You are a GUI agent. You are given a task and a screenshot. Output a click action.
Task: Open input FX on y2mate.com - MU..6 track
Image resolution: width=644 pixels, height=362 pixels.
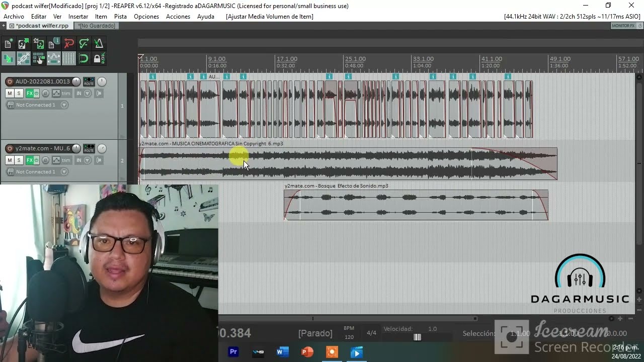(x=11, y=172)
